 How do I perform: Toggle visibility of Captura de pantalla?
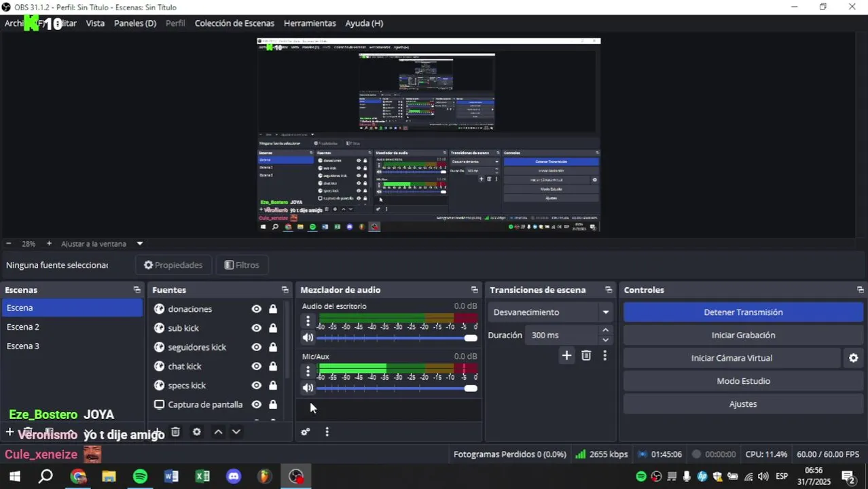pos(256,404)
